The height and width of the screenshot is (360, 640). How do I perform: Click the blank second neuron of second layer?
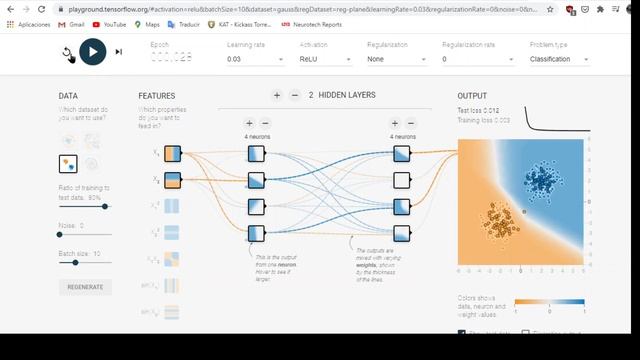click(402, 180)
